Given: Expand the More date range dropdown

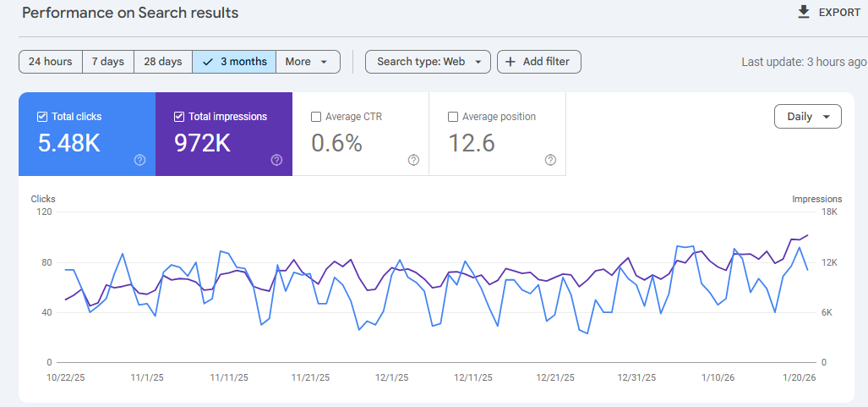Looking at the screenshot, I should click(308, 62).
